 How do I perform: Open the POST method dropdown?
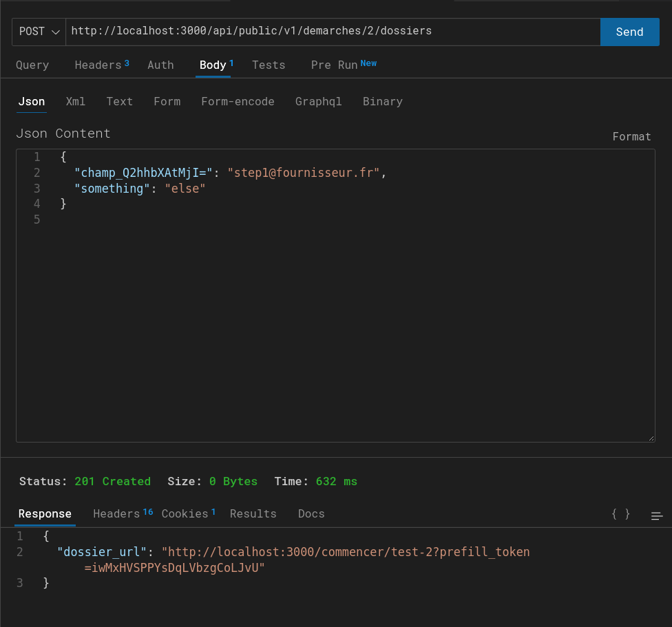(39, 32)
